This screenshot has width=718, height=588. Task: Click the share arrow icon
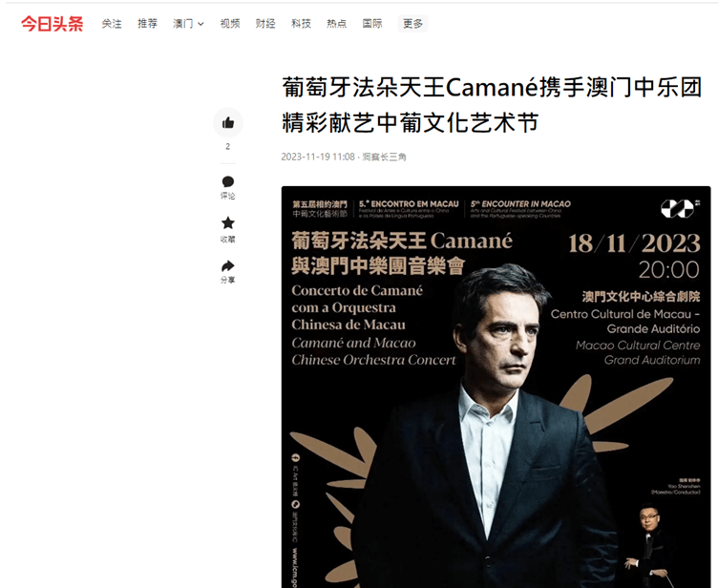click(x=228, y=266)
